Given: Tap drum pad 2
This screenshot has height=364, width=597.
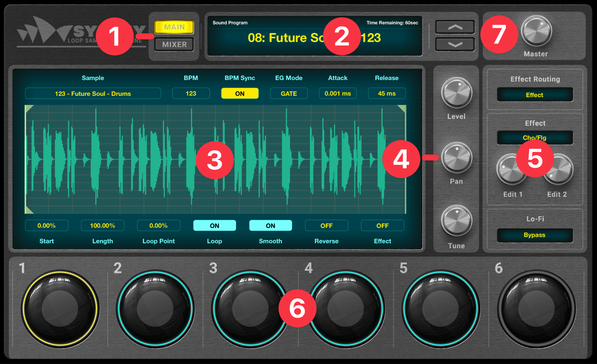Looking at the screenshot, I should pos(155,308).
